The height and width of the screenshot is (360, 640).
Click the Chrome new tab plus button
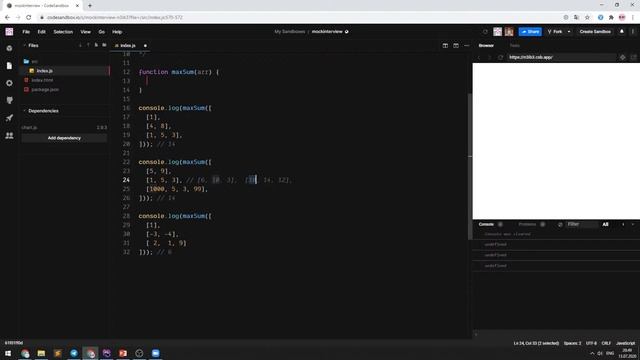(x=90, y=6)
